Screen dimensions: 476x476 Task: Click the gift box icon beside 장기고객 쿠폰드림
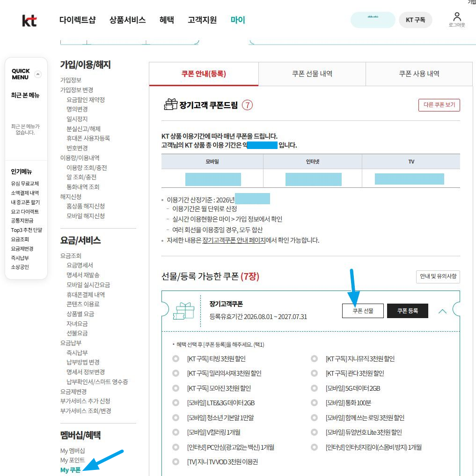pyautogui.click(x=171, y=104)
